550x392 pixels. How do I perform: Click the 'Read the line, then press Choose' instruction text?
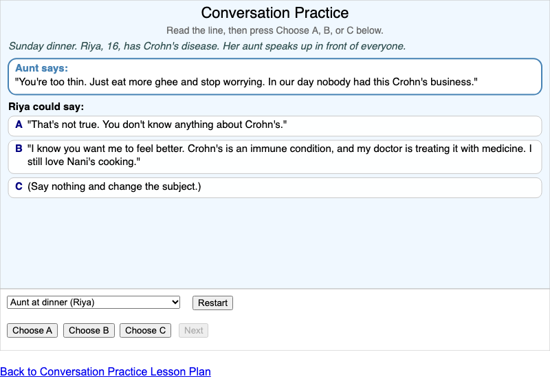tap(275, 30)
